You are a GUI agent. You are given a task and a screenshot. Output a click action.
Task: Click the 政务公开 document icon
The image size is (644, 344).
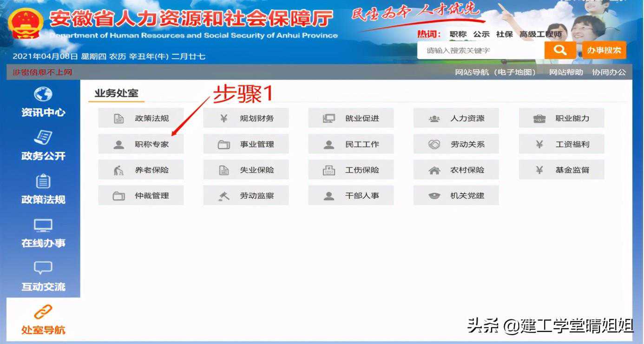(x=43, y=138)
